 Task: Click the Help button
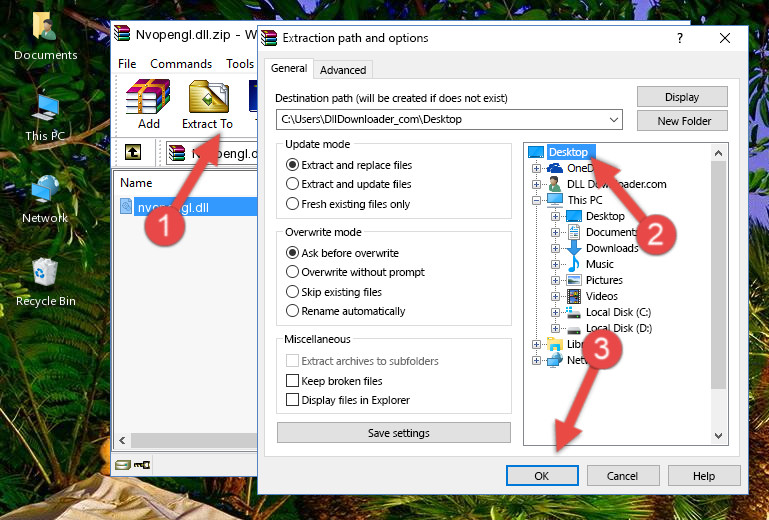pyautogui.click(x=704, y=475)
